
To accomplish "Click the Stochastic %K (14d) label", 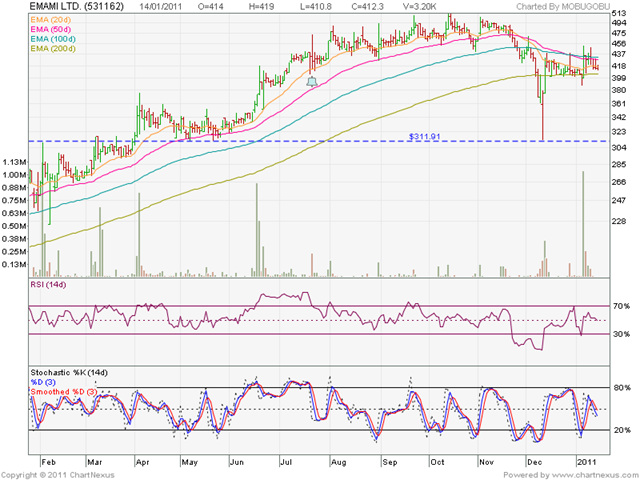I will pyautogui.click(x=69, y=373).
